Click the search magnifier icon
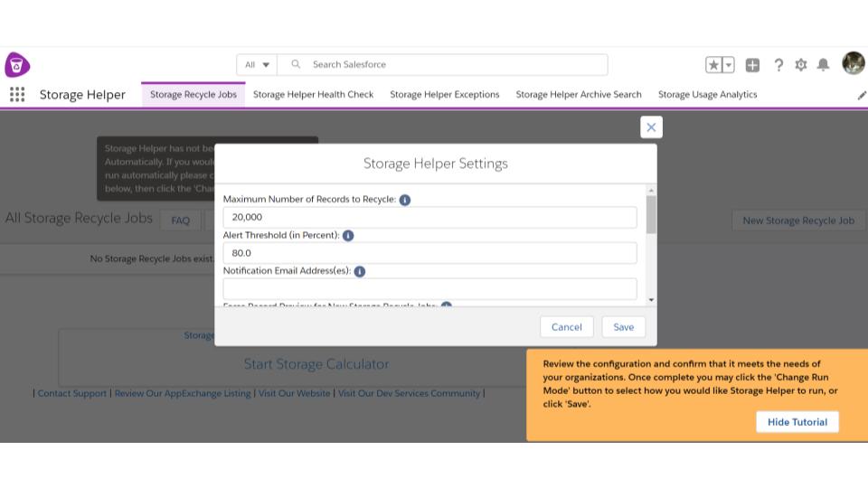 [x=296, y=64]
